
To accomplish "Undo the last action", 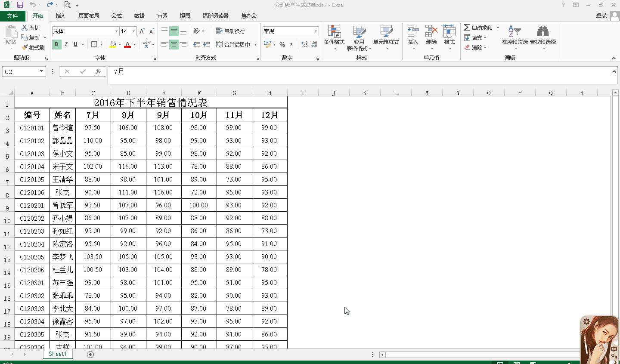I will 33,5.
